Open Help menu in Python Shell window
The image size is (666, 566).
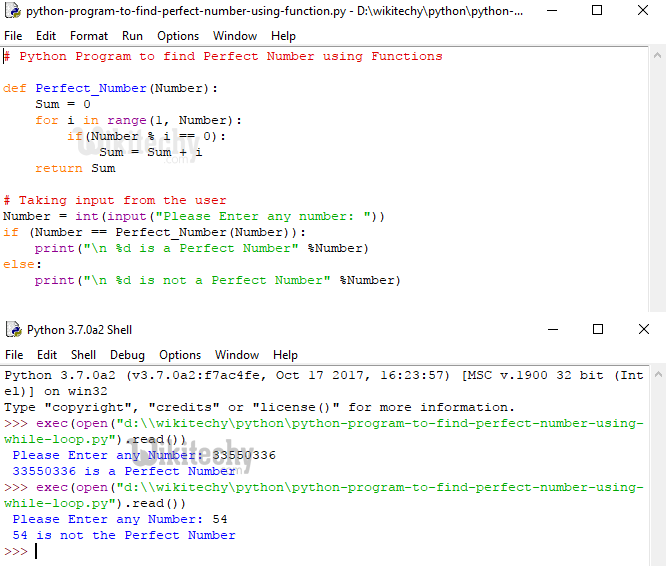tap(285, 355)
